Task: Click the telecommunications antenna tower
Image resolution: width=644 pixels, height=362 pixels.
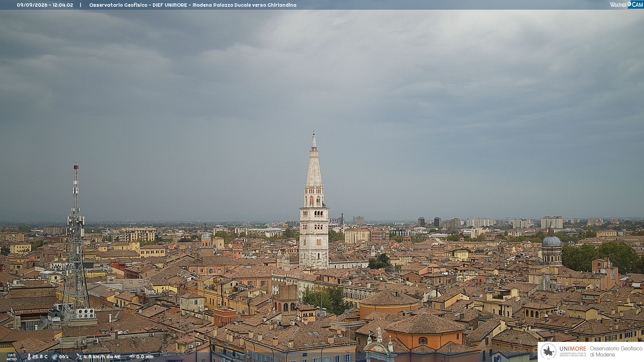Action: 76,241
